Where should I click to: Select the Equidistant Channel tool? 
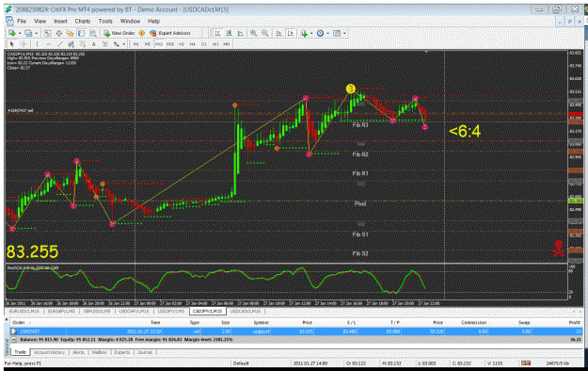tap(71, 44)
